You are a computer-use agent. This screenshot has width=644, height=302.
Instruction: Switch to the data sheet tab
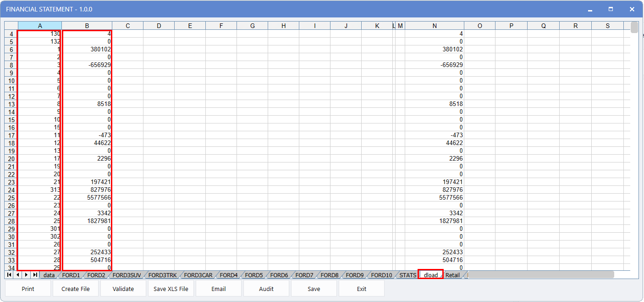click(49, 275)
